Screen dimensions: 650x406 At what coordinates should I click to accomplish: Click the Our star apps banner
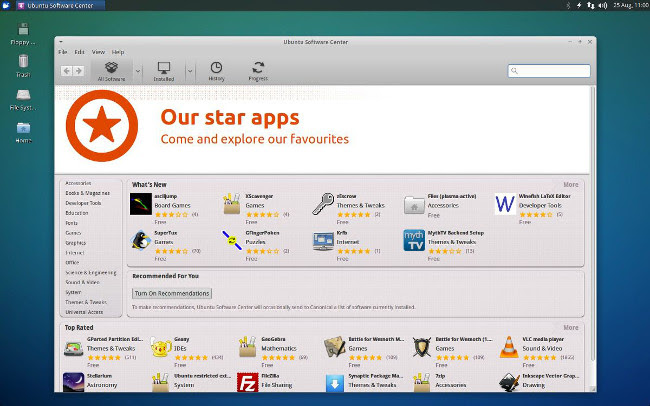click(322, 129)
